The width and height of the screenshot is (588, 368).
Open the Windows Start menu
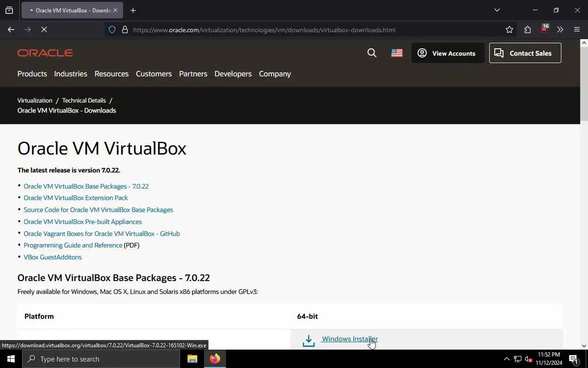[11, 359]
